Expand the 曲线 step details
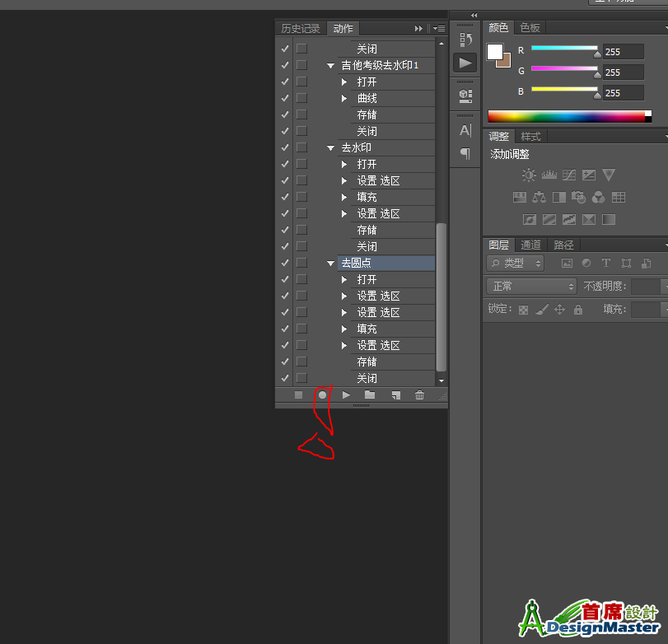 pyautogui.click(x=344, y=98)
